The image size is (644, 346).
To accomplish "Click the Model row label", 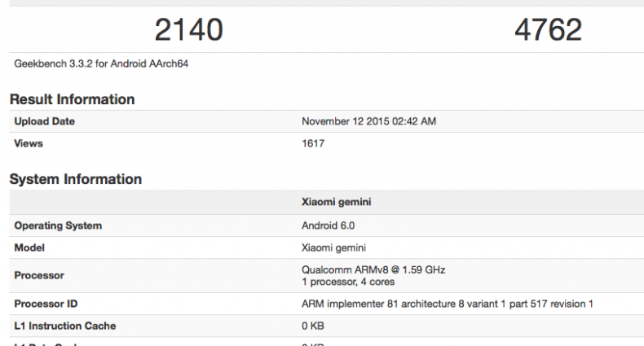I will pyautogui.click(x=30, y=248).
